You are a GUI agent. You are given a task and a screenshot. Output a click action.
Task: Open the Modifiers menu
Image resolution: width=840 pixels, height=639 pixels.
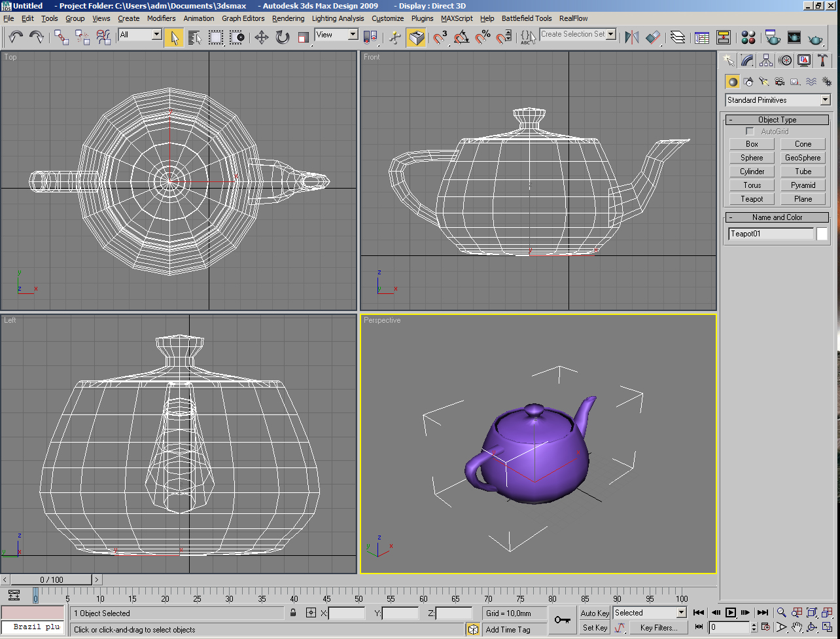pyautogui.click(x=161, y=18)
